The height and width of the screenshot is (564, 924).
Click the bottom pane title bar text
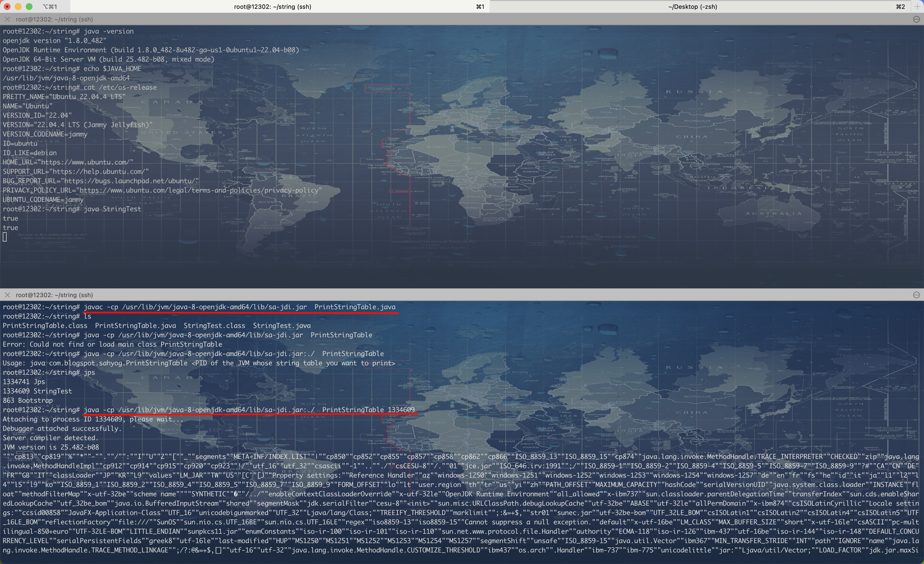54,295
